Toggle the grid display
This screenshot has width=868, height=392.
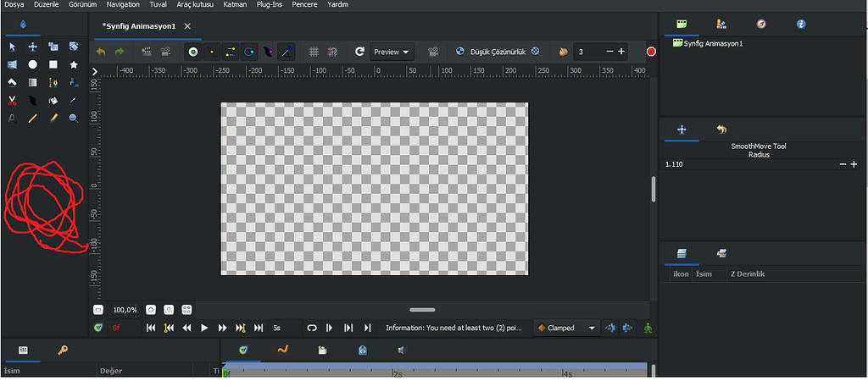tap(314, 52)
